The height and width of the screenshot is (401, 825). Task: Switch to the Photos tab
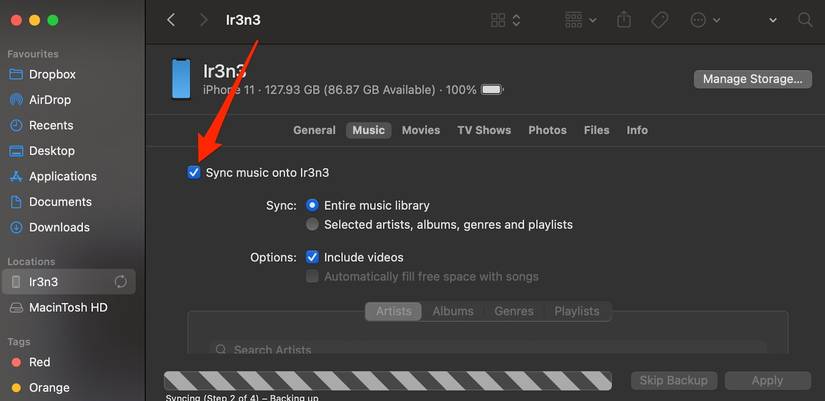coord(547,130)
